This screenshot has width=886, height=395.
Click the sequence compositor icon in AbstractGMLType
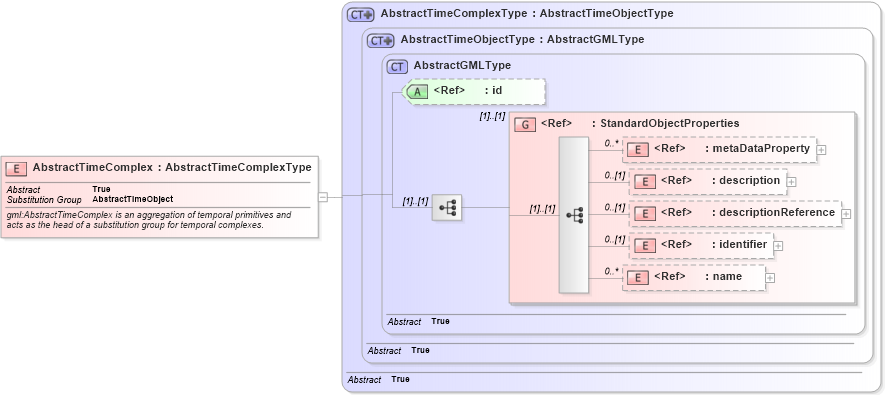[447, 207]
